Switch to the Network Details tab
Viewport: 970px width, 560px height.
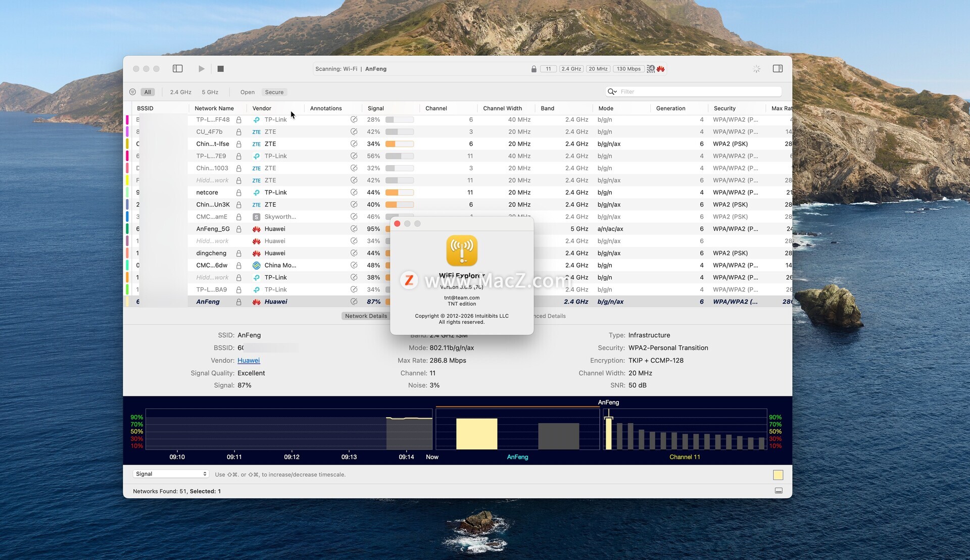point(366,316)
